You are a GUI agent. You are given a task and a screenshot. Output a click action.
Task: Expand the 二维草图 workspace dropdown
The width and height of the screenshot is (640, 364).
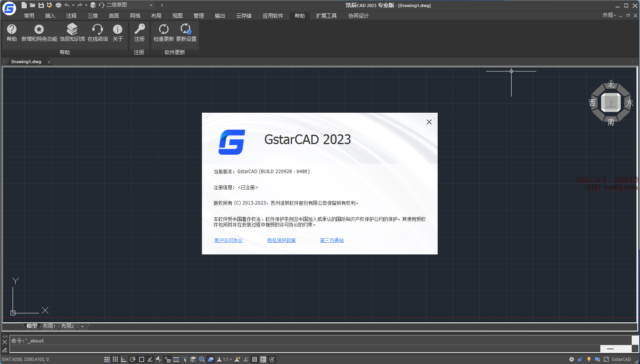pos(151,5)
